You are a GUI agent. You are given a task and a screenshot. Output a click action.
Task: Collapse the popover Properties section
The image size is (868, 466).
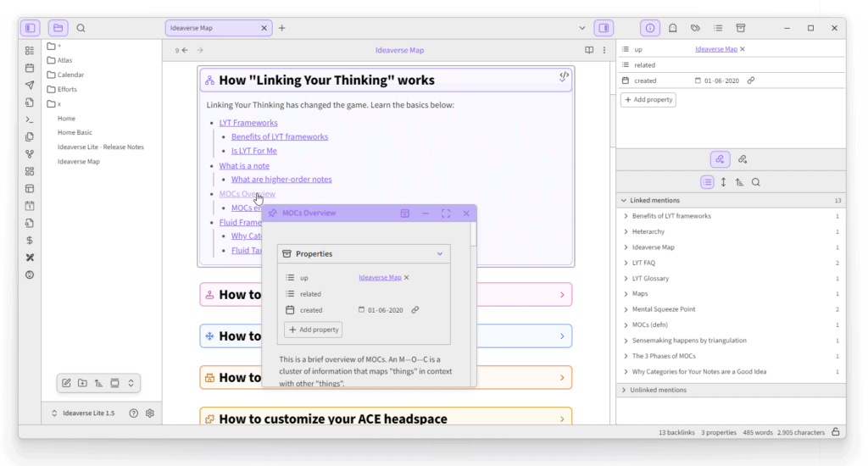440,253
